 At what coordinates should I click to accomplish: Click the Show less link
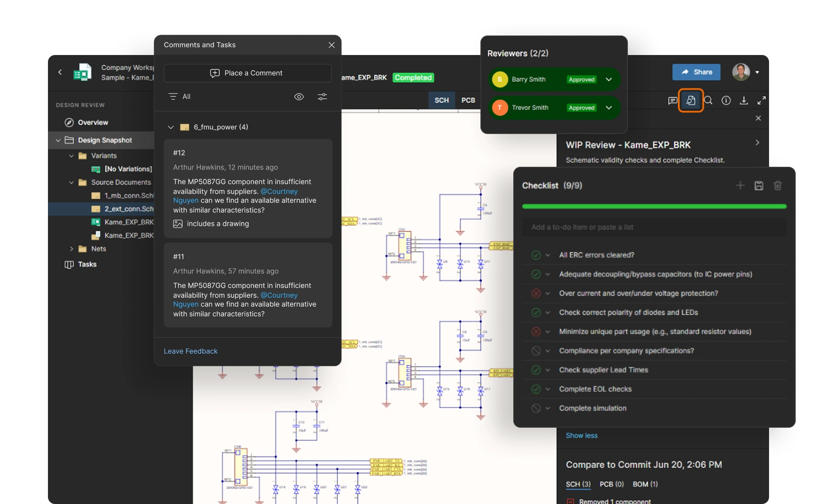tap(582, 436)
